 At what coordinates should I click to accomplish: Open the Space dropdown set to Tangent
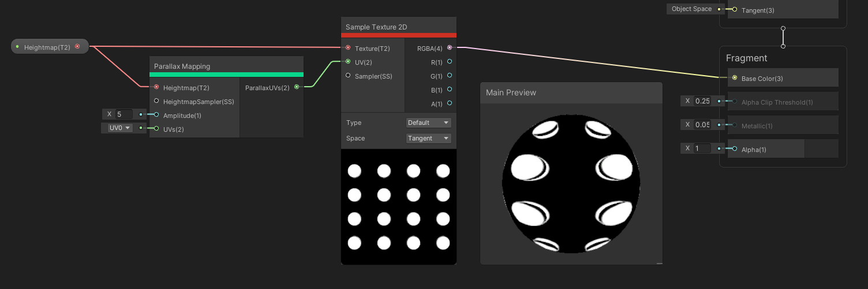(429, 138)
